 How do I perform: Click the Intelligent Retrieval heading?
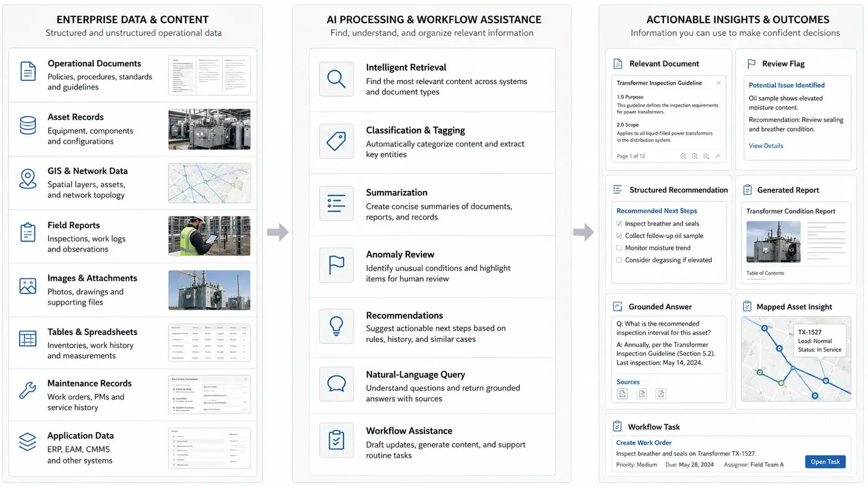[x=406, y=67]
